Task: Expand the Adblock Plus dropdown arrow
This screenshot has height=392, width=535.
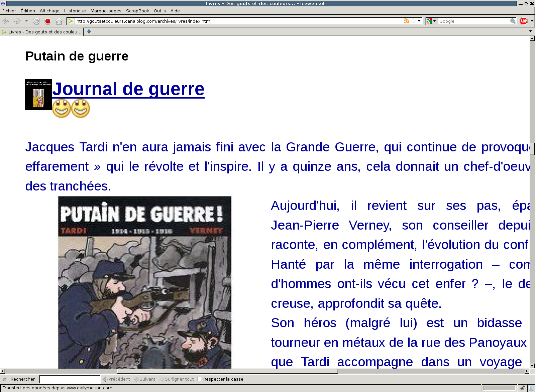Action: 532,21
